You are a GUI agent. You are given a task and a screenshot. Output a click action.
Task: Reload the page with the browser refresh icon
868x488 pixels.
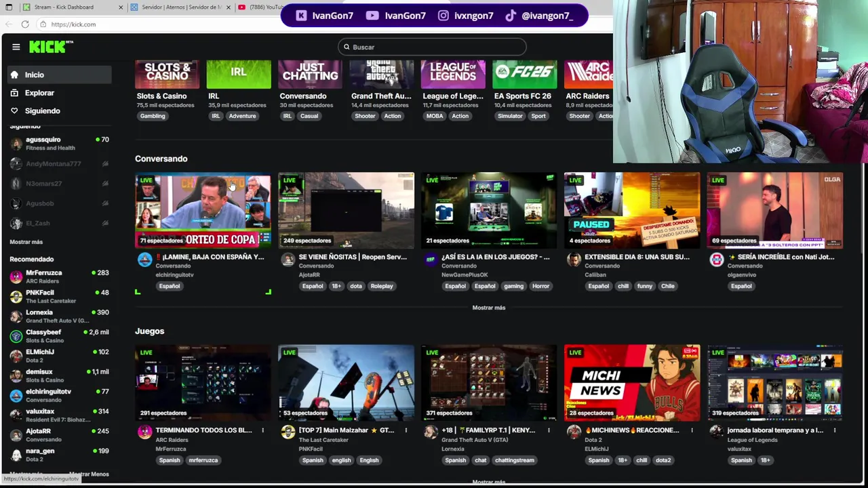[x=25, y=24]
